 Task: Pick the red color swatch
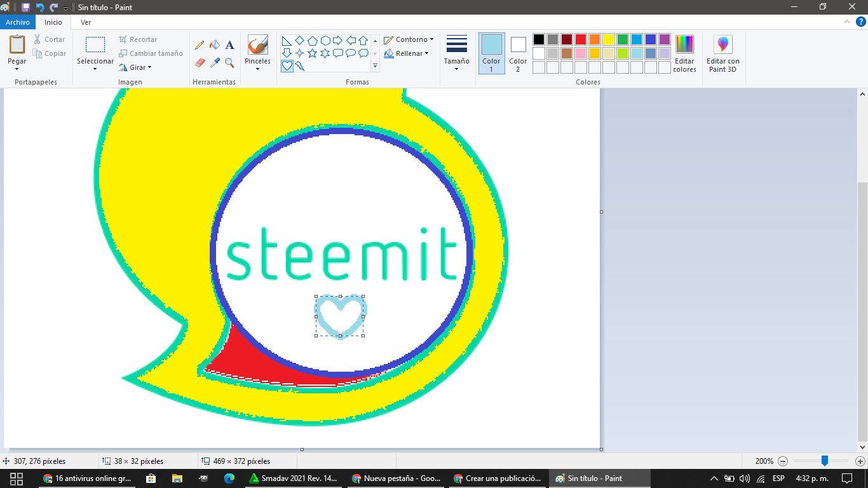pyautogui.click(x=581, y=39)
